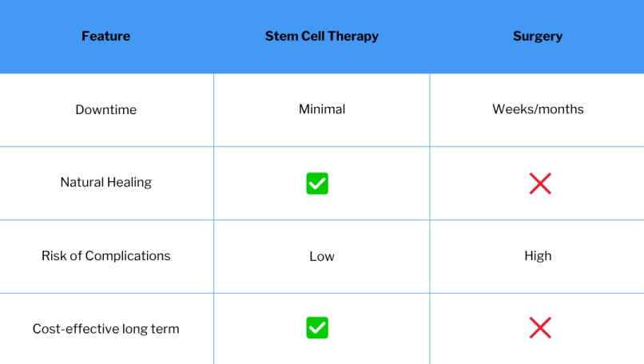Click the Weeks/months cell under Surgery
This screenshot has width=644, height=364.
(538, 109)
